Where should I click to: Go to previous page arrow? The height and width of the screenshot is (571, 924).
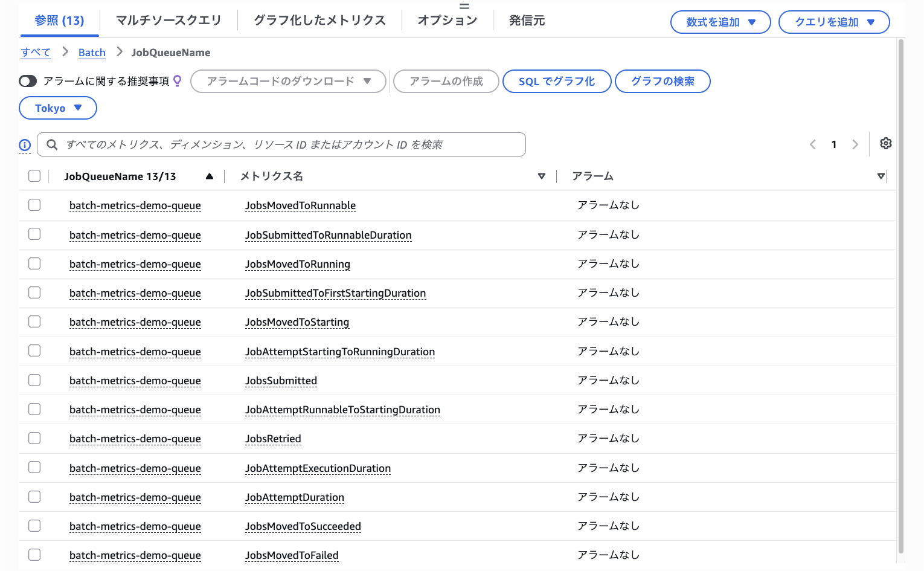[813, 144]
